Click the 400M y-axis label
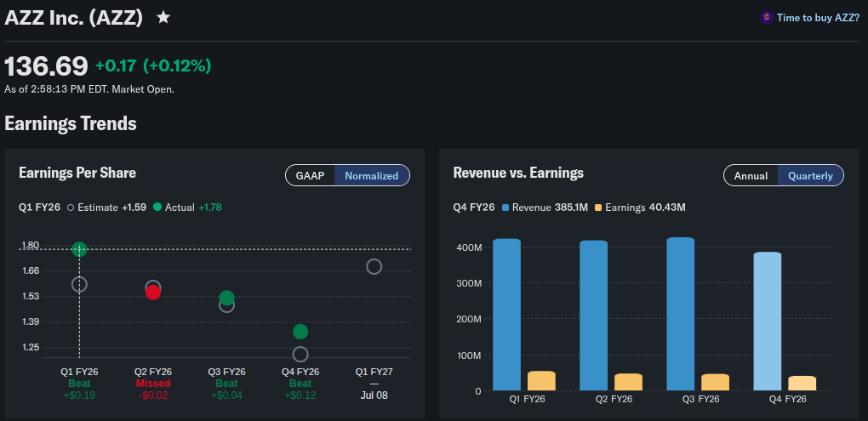Screen dimensions: 868x421 click(x=470, y=247)
